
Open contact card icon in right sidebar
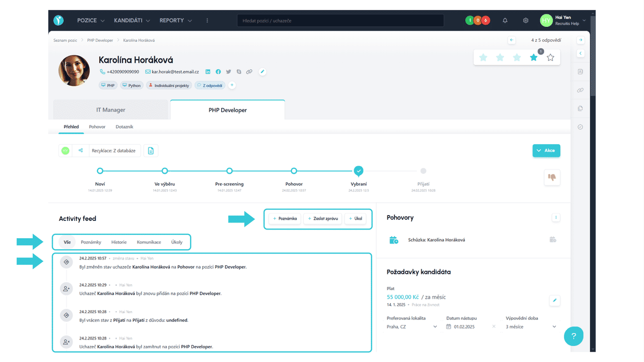(580, 71)
